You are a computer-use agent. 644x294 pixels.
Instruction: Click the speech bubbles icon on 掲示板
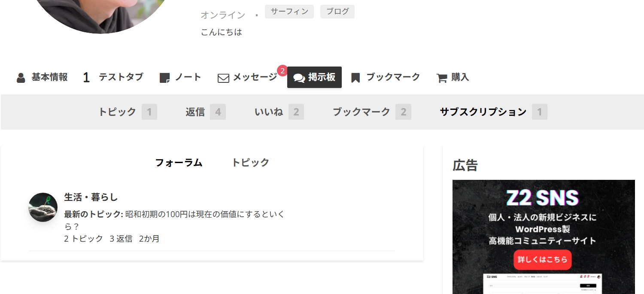pyautogui.click(x=299, y=78)
